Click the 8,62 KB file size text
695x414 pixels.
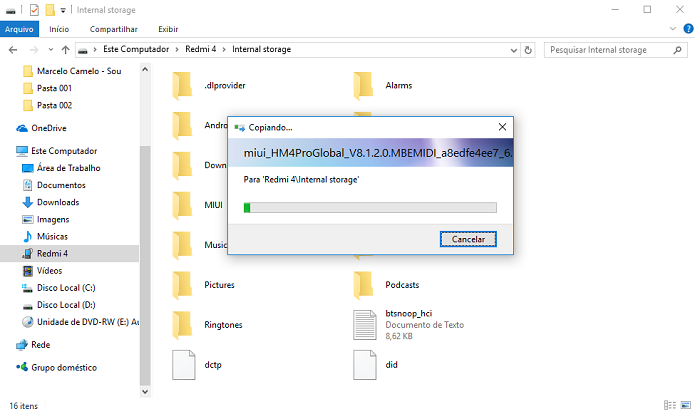pyautogui.click(x=399, y=336)
